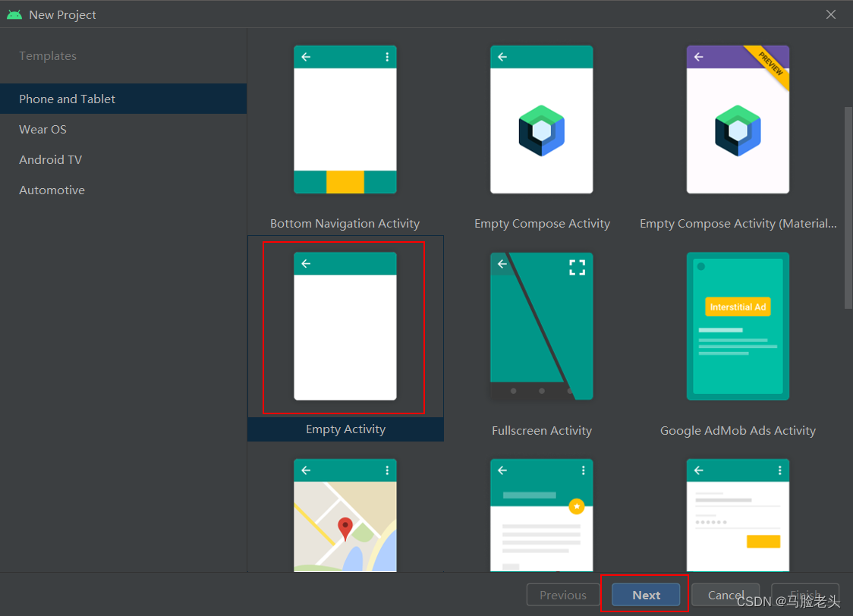853x616 pixels.
Task: Click the Empty Compose Activity (Material... label
Action: tap(738, 224)
